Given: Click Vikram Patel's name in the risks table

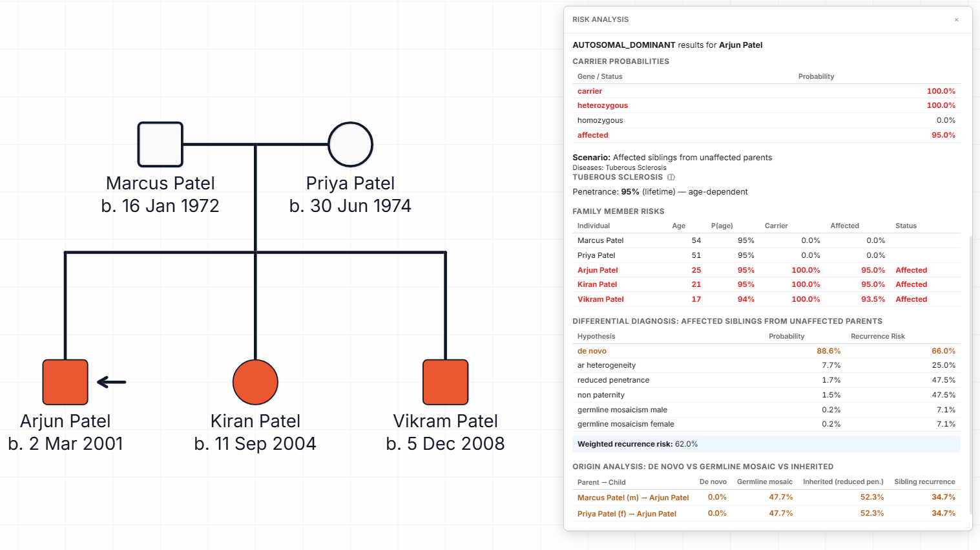Looking at the screenshot, I should pyautogui.click(x=600, y=299).
